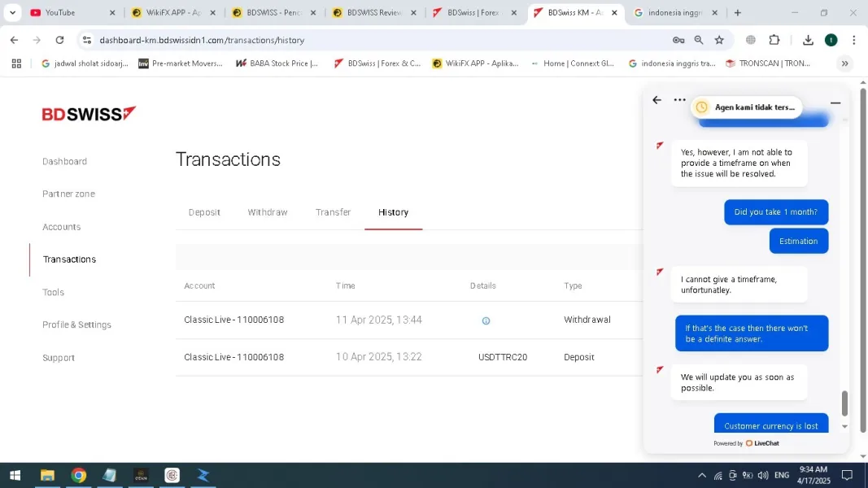Open Tools in the sidebar

pos(53,292)
